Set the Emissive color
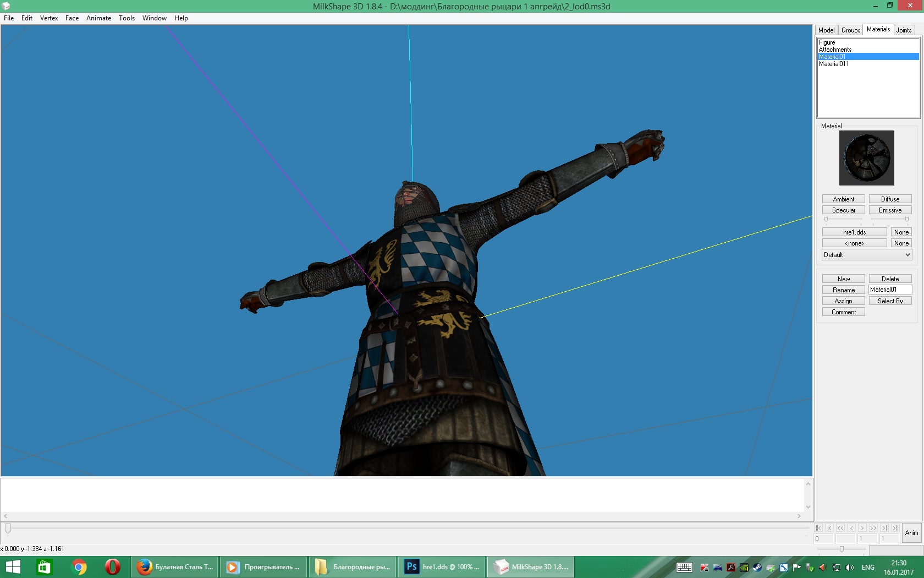The height and width of the screenshot is (578, 924). point(890,210)
